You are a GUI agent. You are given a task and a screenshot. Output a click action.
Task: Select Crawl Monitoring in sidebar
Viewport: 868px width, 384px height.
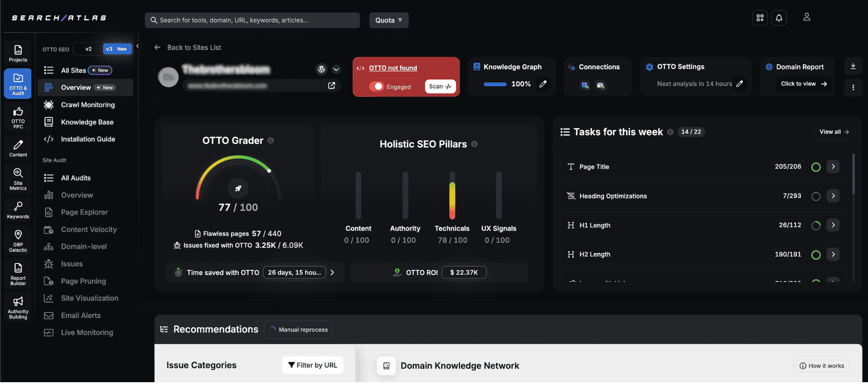click(88, 105)
